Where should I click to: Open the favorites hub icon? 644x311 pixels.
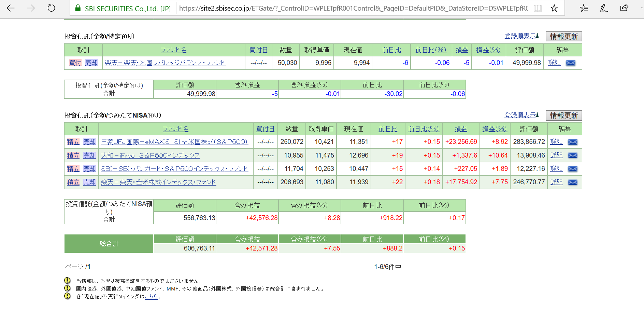(584, 8)
